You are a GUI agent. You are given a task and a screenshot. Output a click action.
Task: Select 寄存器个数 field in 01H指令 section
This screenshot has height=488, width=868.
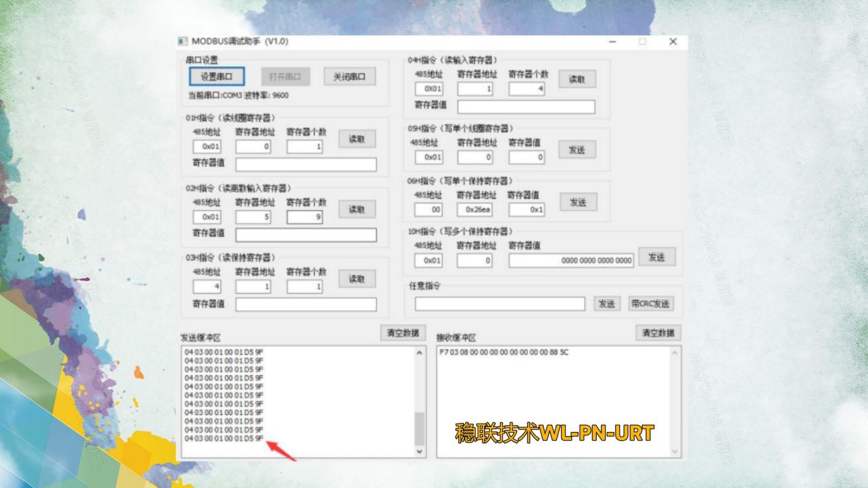tap(305, 146)
